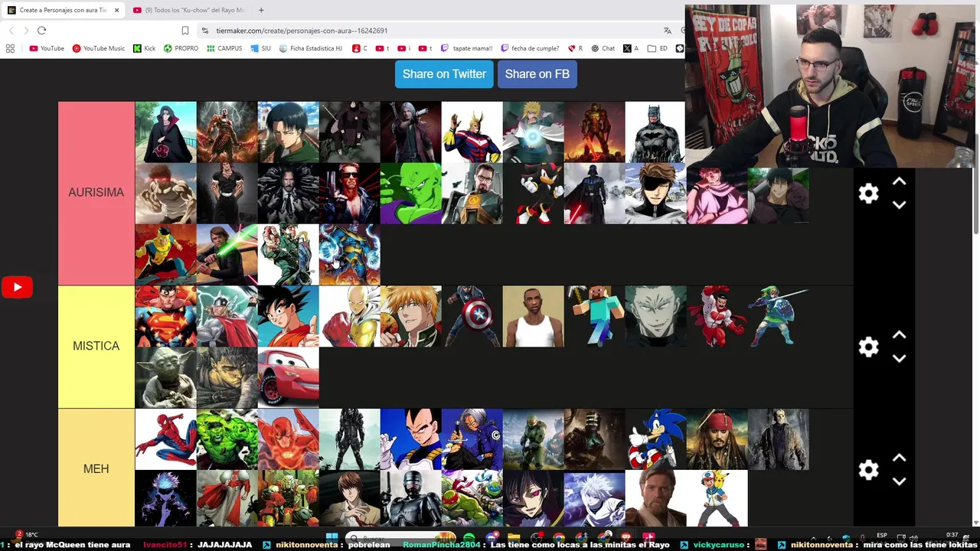Open the YouTube Music bookmark
This screenshot has height=551, width=980.
pos(99,48)
